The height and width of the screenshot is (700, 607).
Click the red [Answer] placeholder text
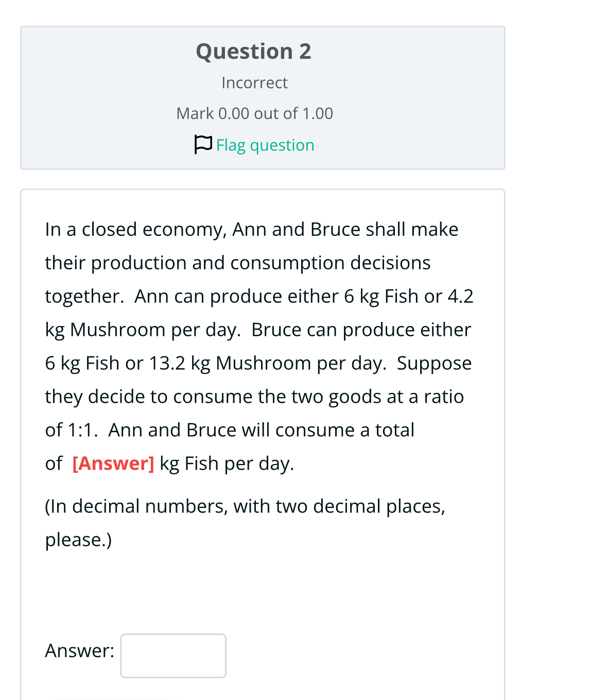113,464
